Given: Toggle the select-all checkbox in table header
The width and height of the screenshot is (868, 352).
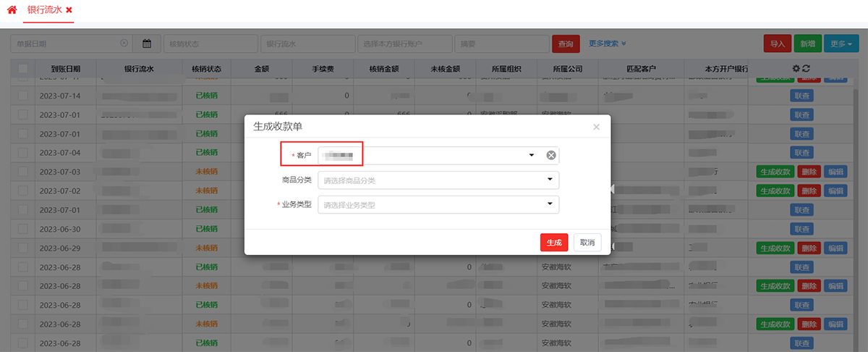Looking at the screenshot, I should 23,69.
